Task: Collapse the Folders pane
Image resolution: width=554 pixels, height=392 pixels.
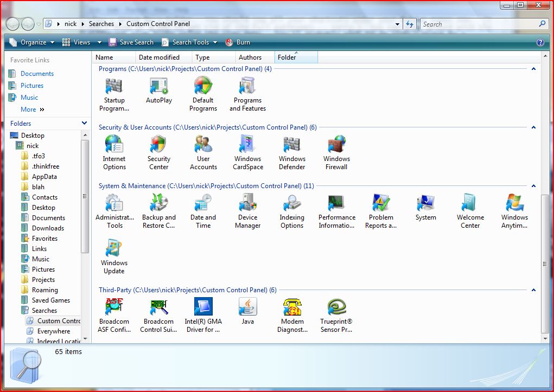Action: (x=84, y=123)
